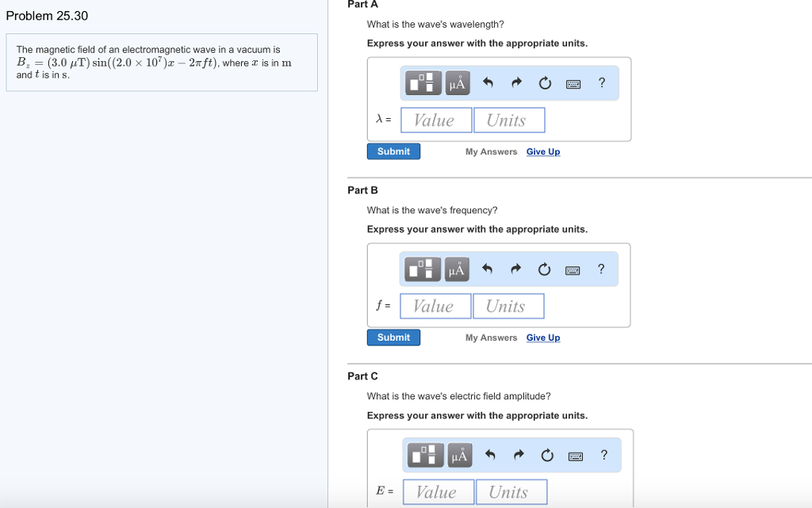Redo in Part B answer toolbar
This screenshot has width=812, height=508.
point(515,269)
